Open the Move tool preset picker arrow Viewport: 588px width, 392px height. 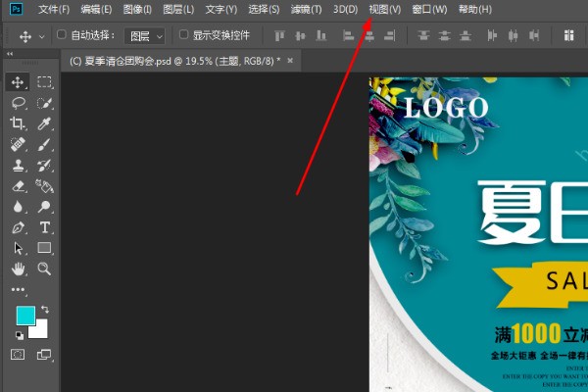click(x=42, y=37)
